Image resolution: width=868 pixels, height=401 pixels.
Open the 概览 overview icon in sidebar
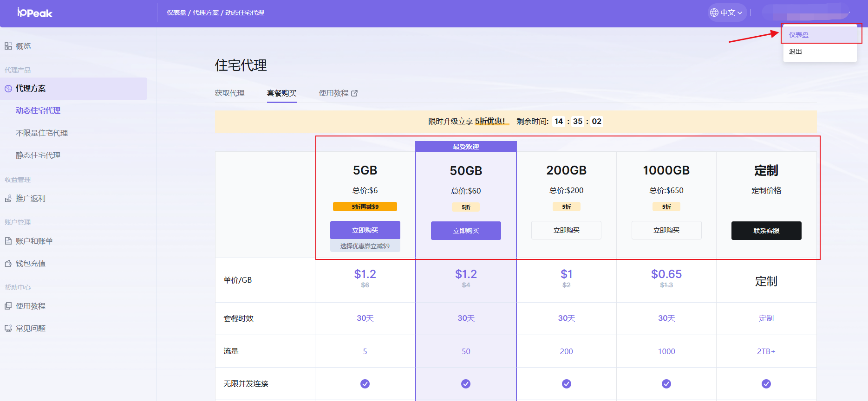click(x=8, y=46)
